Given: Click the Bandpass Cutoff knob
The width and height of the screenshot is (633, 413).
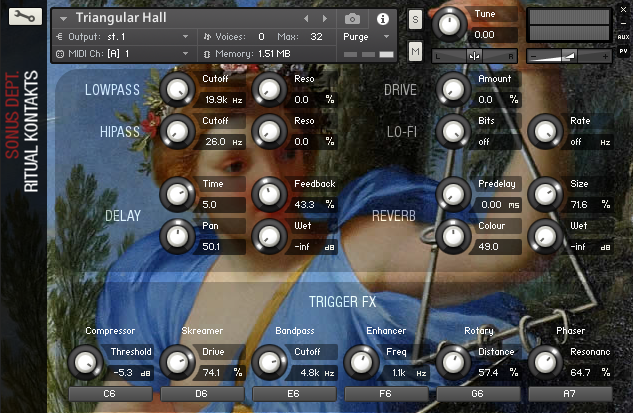Looking at the screenshot, I should [x=269, y=363].
